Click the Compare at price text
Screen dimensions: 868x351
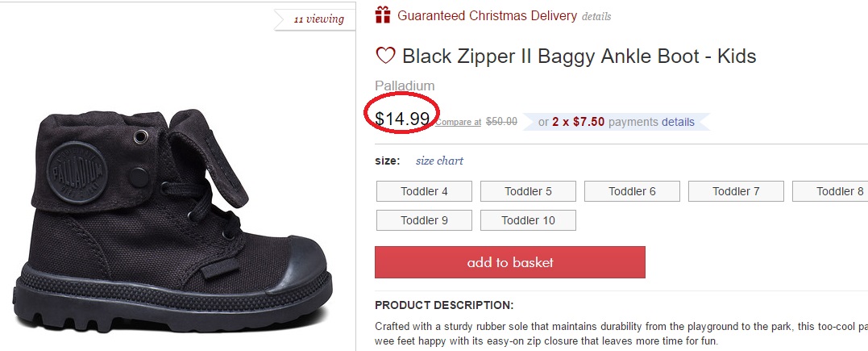459,123
